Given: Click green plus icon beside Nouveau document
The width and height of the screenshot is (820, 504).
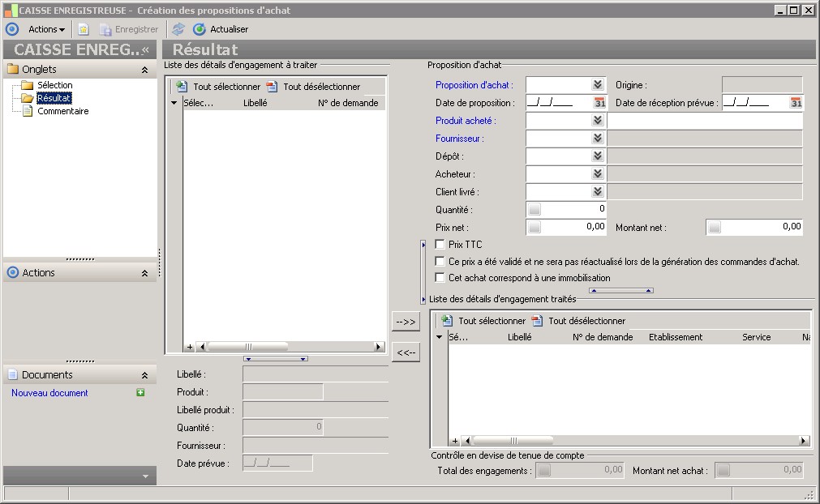Looking at the screenshot, I should 140,393.
